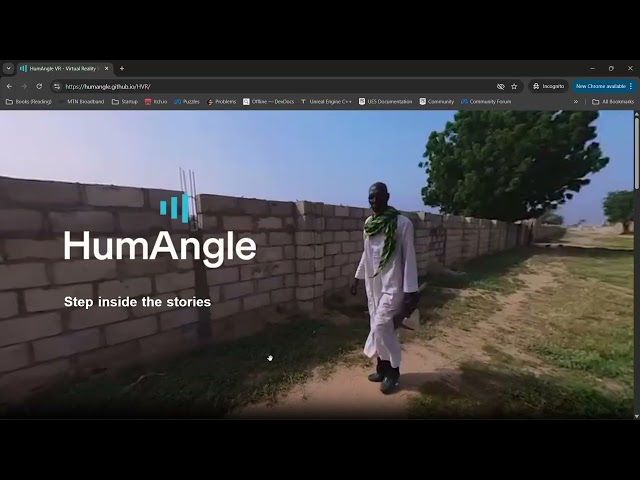Image resolution: width=640 pixels, height=480 pixels.
Task: Click the HumAngle bars logo icon
Action: click(x=174, y=208)
